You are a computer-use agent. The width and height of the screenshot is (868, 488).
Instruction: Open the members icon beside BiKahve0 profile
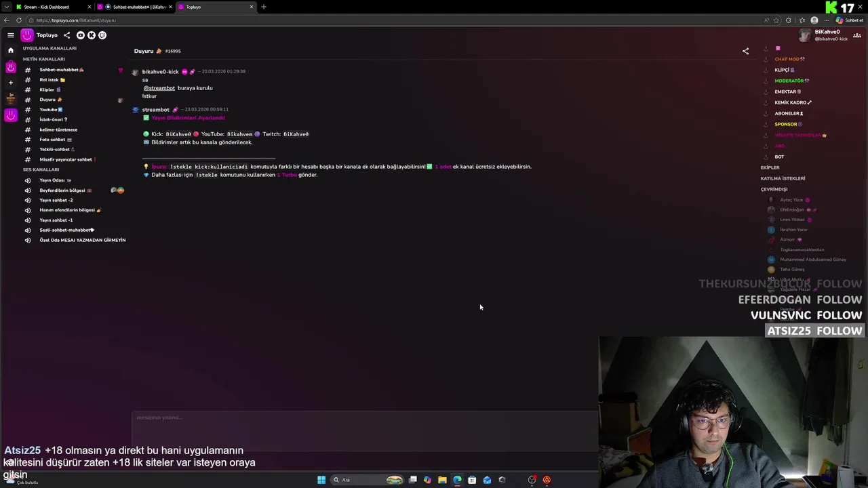click(x=857, y=35)
